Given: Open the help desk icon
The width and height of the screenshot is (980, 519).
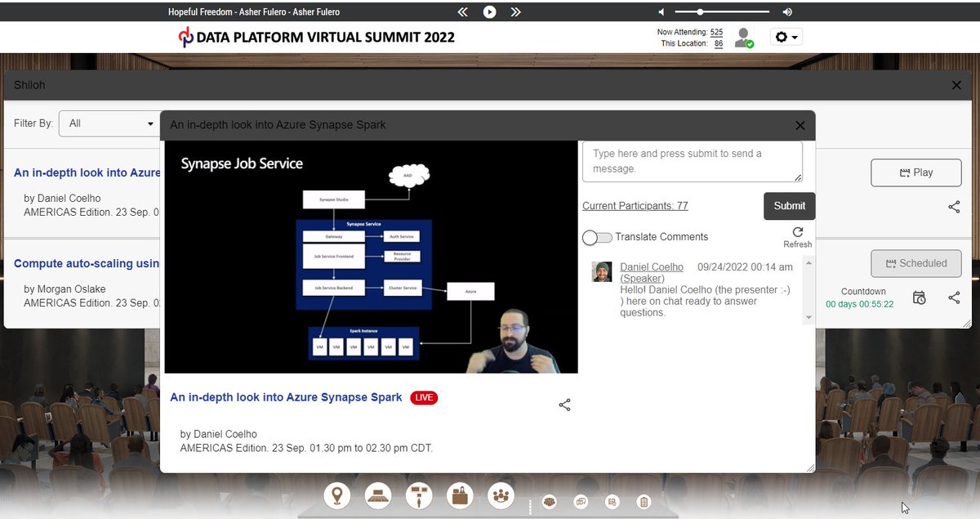Looking at the screenshot, I should point(460,495).
